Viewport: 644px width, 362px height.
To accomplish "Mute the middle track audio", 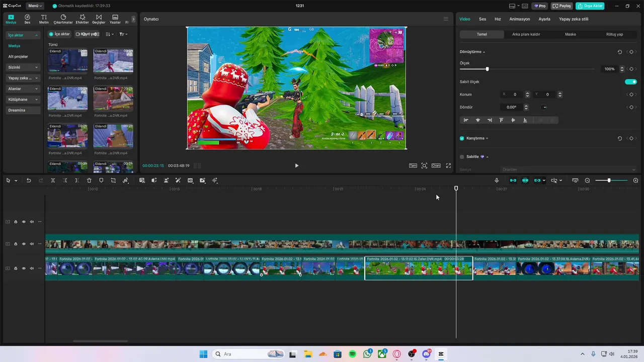I will [32, 244].
